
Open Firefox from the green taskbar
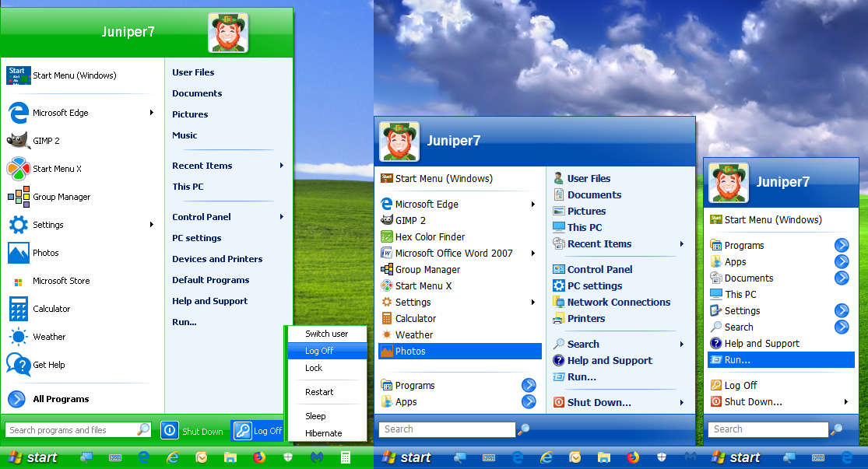coord(259,457)
